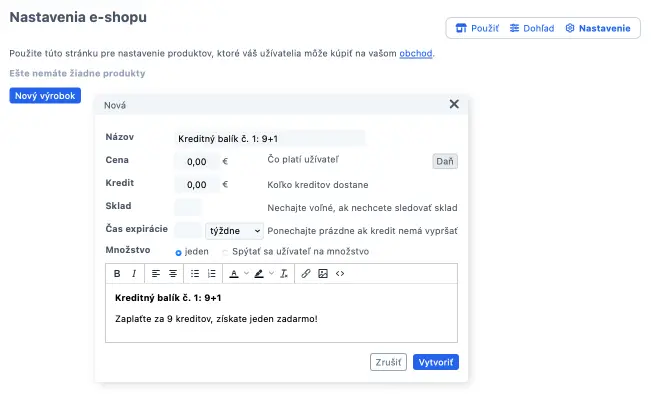Align text left in editor
651x399 pixels.
tap(156, 274)
